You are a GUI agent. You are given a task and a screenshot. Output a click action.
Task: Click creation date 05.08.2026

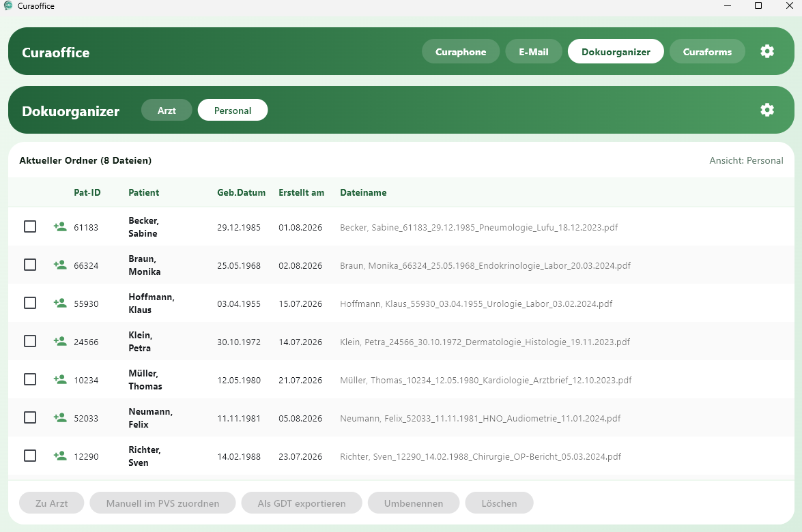click(300, 419)
